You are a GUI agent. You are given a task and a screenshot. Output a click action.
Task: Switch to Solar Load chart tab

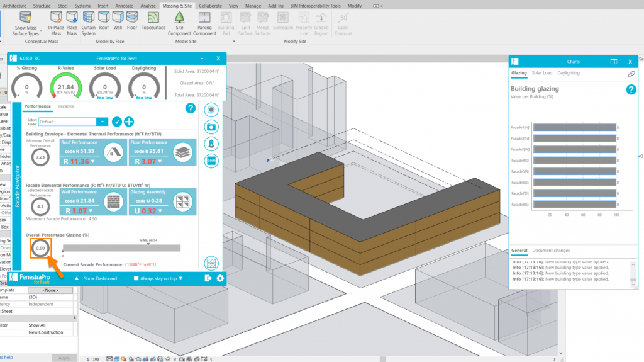[x=541, y=73]
